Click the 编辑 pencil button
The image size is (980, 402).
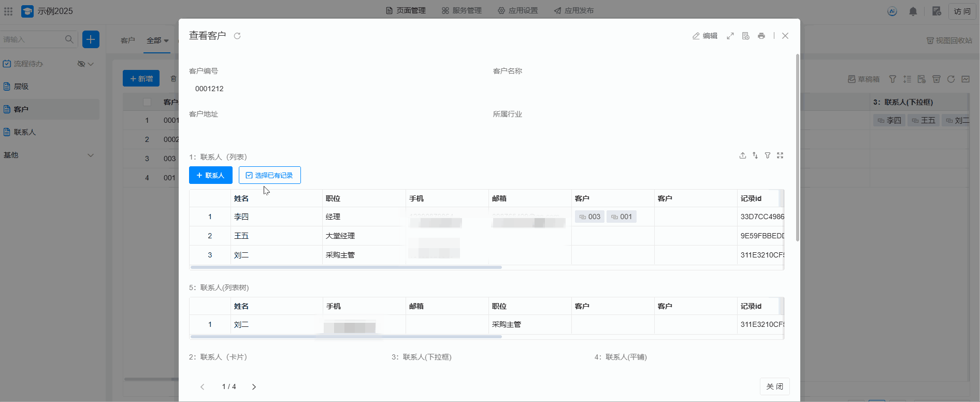[705, 36]
